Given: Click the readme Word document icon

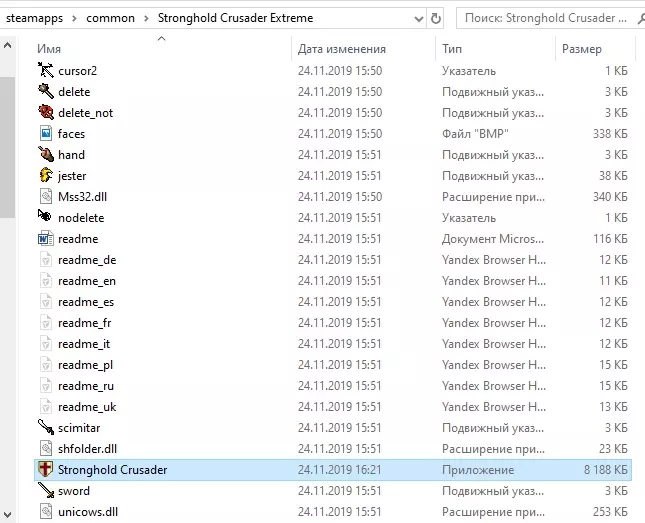Looking at the screenshot, I should [46, 238].
